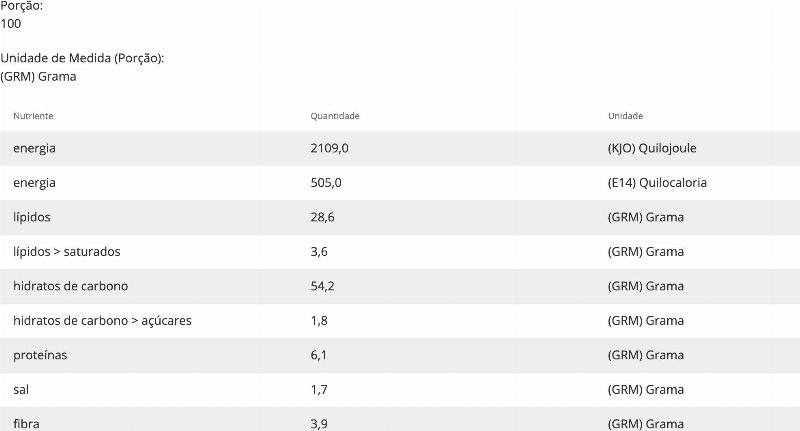The height and width of the screenshot is (431, 800).
Task: Select the 54,2 carbohydrate quantity
Action: pos(322,286)
